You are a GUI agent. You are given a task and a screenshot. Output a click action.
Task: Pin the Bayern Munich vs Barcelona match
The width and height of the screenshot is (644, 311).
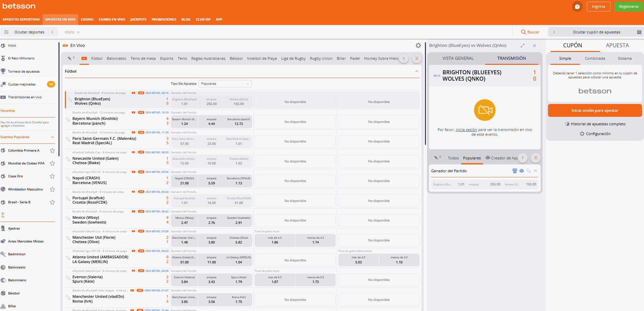click(68, 120)
